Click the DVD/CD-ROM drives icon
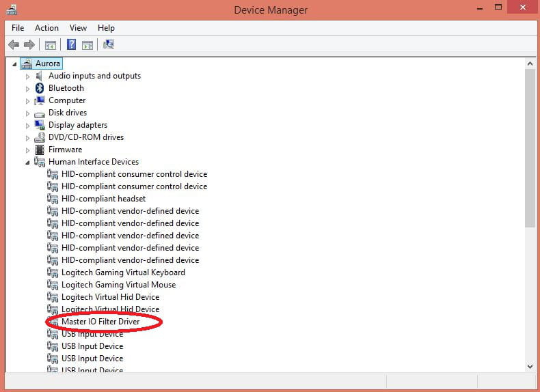This screenshot has height=392, width=540. (40, 137)
